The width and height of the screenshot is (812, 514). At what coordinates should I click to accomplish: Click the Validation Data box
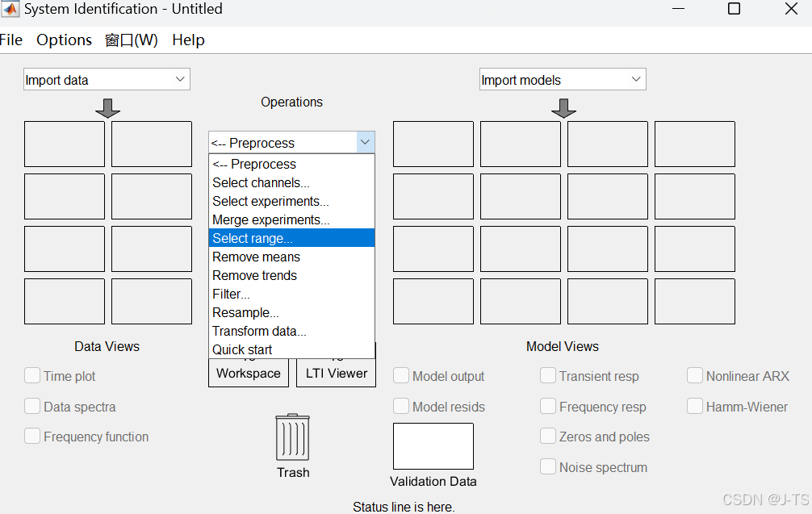point(433,446)
